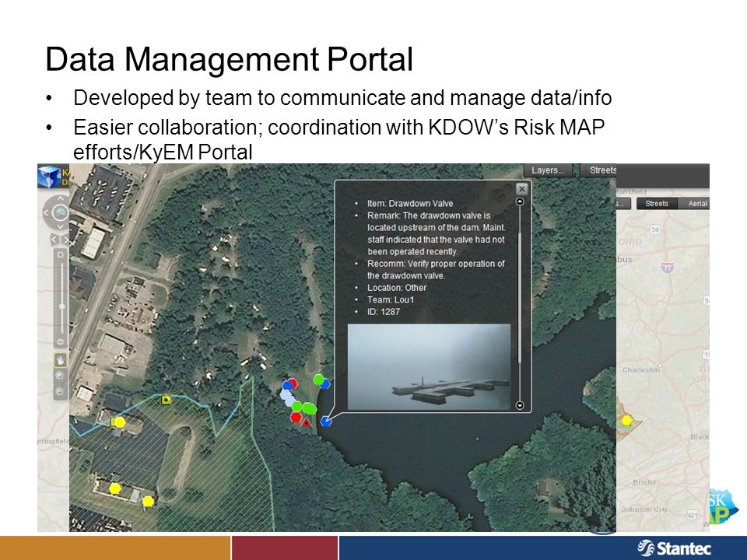Click the portal globe cube logo
This screenshot has height=560, width=747.
50,177
